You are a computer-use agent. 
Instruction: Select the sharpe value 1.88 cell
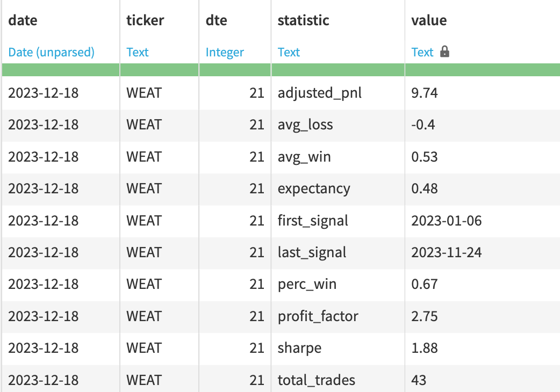coord(425,348)
